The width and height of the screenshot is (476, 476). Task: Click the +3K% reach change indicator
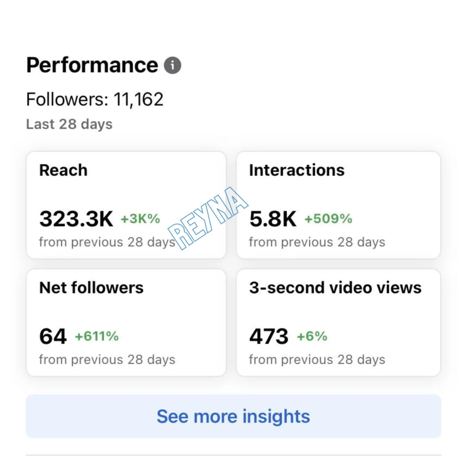click(x=140, y=219)
